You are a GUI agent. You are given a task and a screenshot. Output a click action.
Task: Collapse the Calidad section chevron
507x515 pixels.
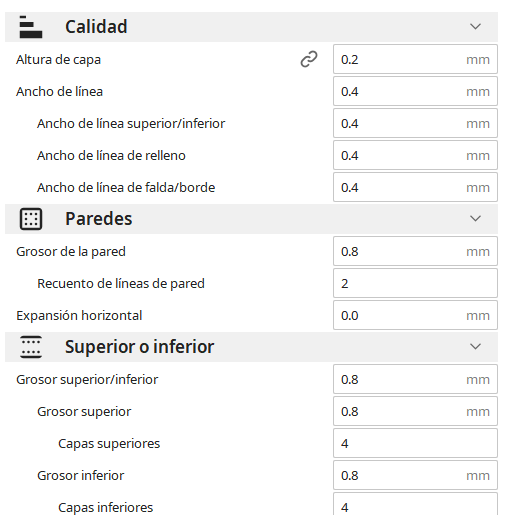click(x=475, y=26)
